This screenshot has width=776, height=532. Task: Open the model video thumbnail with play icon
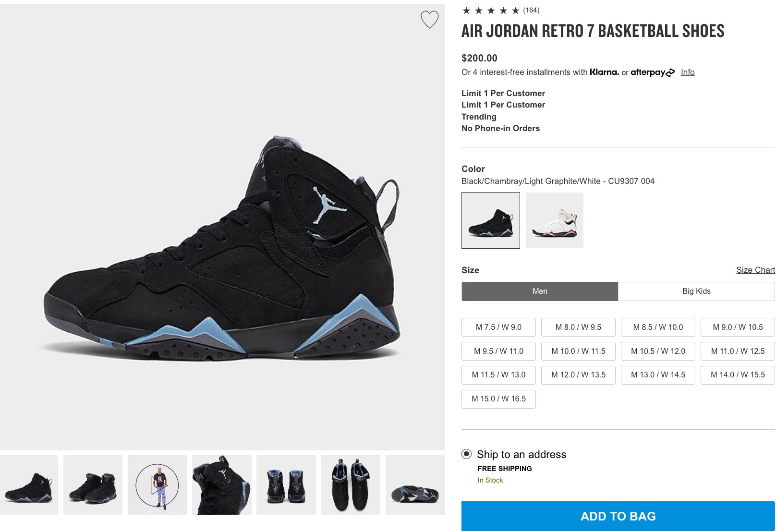158,485
